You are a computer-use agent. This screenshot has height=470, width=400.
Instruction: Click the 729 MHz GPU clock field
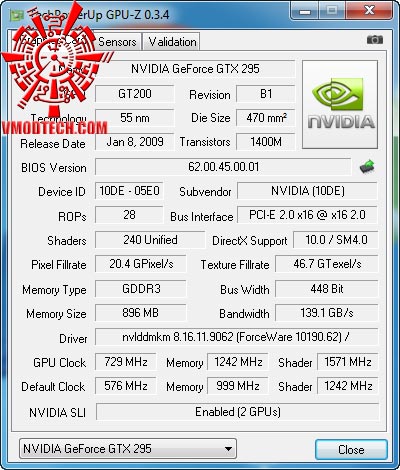tap(126, 362)
